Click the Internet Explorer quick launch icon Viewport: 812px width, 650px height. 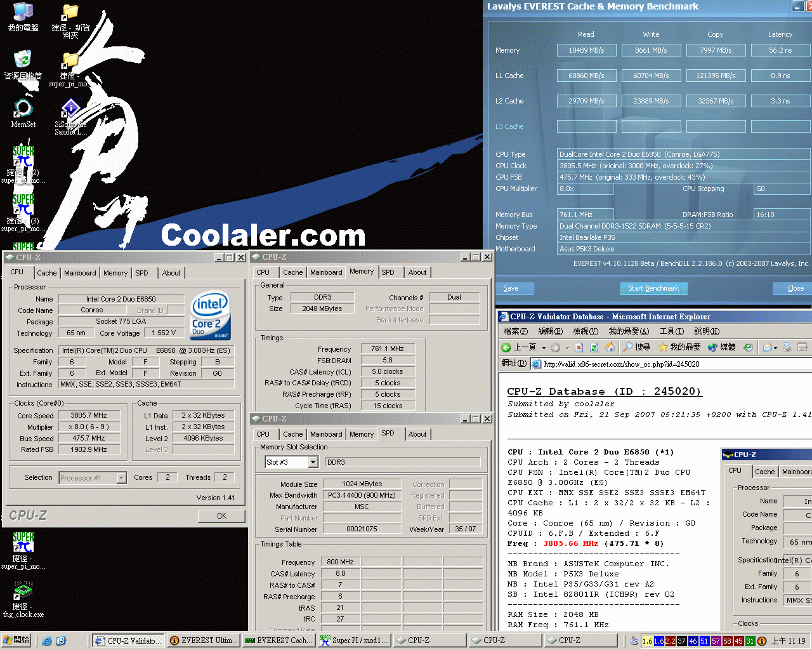click(x=47, y=641)
